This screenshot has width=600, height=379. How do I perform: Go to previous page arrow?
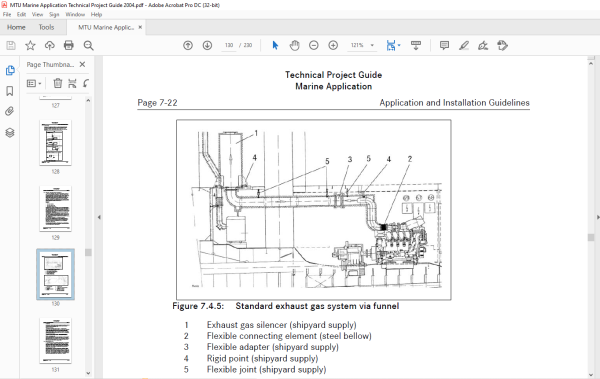tap(188, 45)
